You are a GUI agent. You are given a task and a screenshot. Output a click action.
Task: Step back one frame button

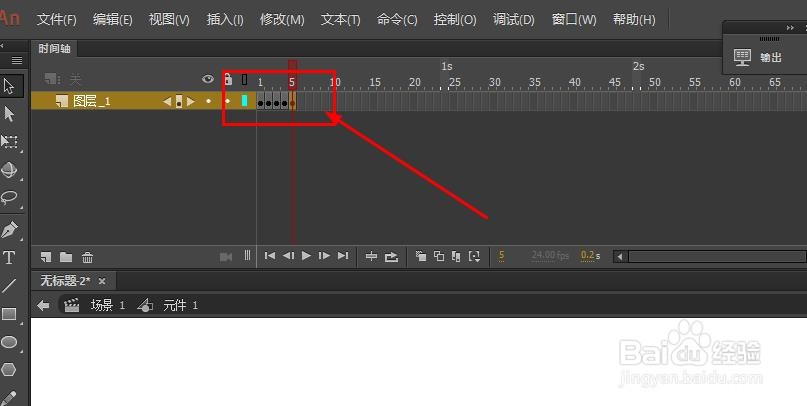click(x=288, y=256)
